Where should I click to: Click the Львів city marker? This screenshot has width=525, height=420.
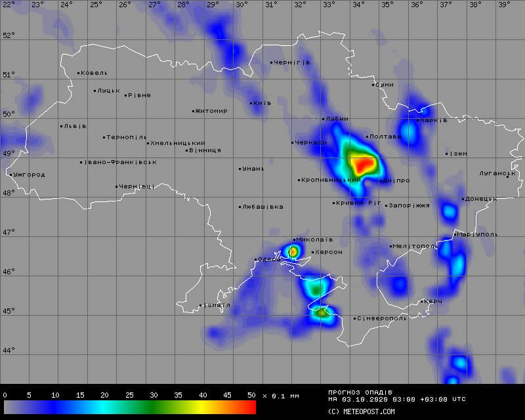62,126
